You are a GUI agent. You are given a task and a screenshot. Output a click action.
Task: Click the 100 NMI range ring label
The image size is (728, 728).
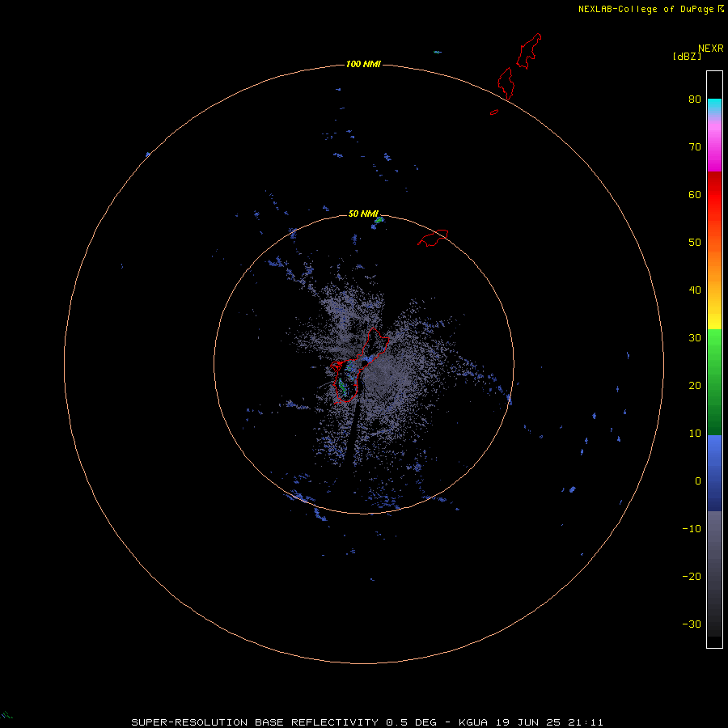pyautogui.click(x=363, y=64)
